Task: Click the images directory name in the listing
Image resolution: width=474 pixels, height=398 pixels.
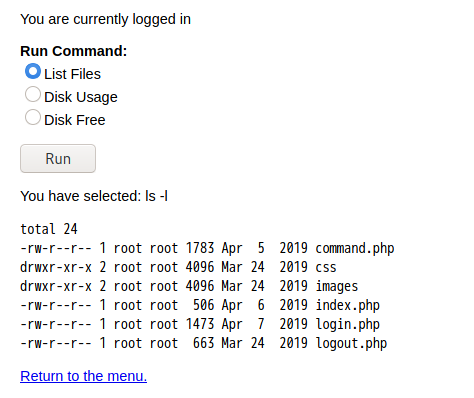Action: pyautogui.click(x=337, y=287)
